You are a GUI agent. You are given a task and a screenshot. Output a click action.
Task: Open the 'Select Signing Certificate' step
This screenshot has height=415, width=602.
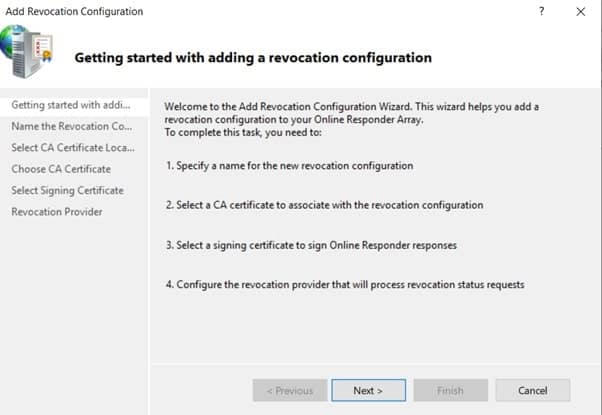[68, 190]
